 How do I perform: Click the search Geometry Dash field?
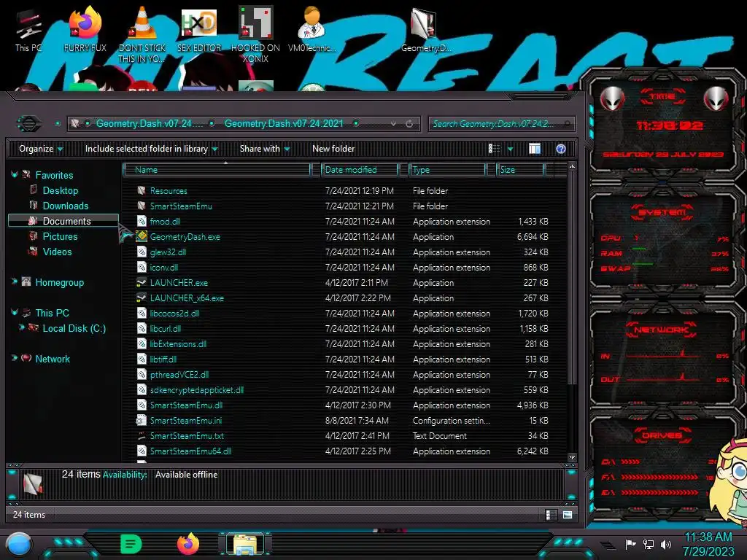click(501, 124)
